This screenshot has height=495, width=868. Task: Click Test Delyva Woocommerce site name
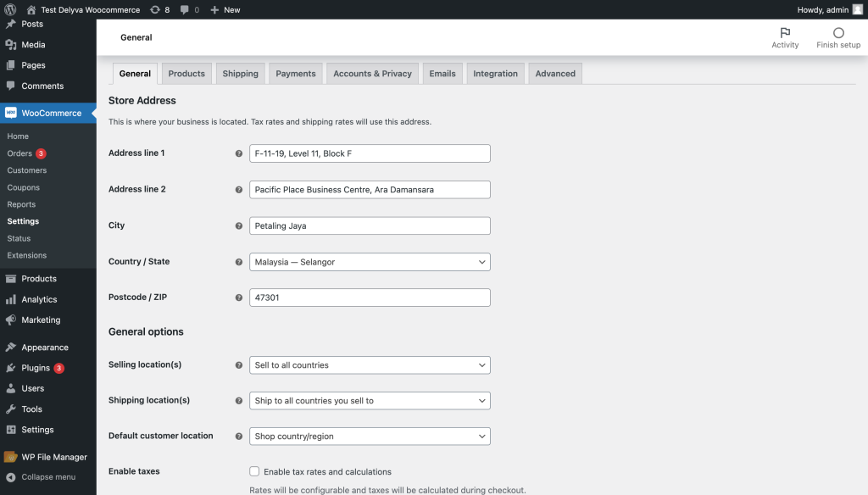(90, 9)
